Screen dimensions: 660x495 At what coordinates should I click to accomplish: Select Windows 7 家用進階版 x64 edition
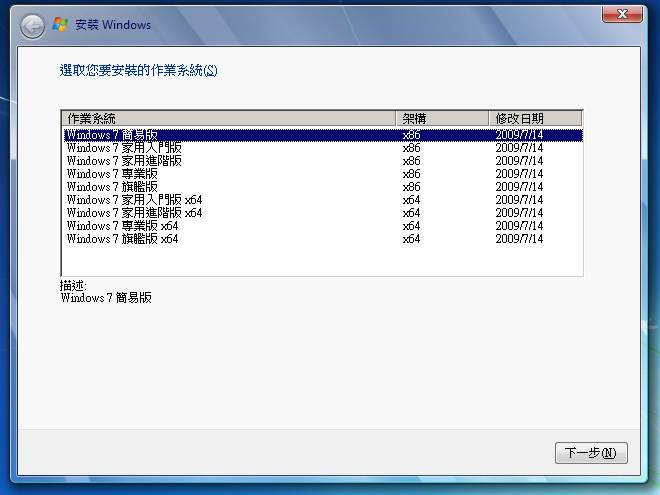[134, 213]
